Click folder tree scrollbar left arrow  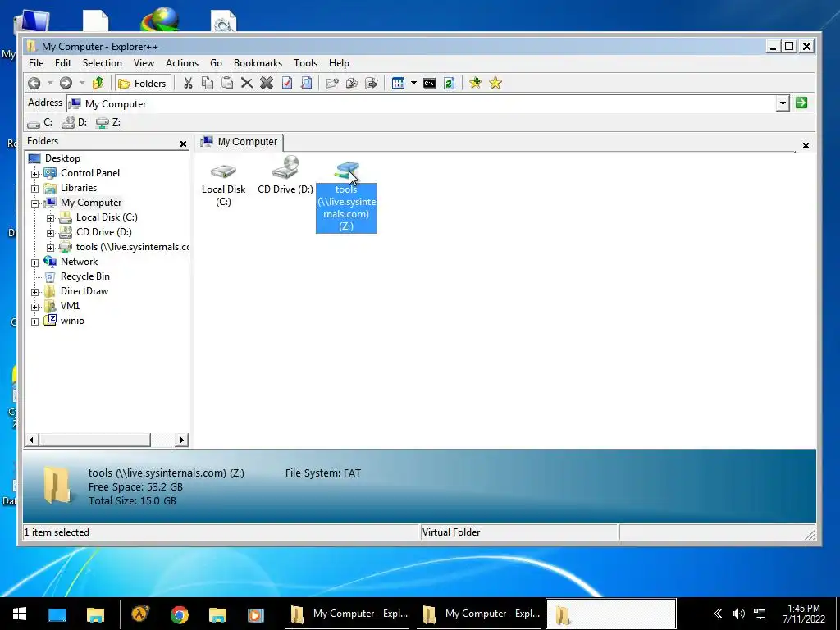[31, 440]
